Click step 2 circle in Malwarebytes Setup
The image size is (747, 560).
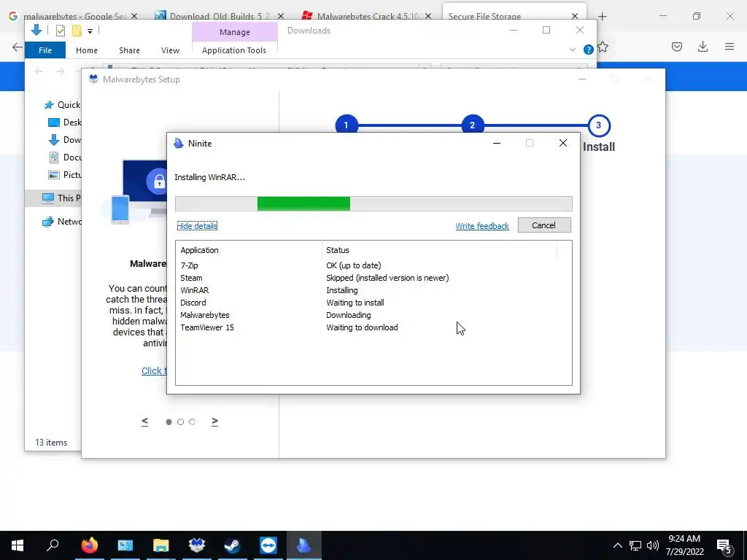[472, 125]
